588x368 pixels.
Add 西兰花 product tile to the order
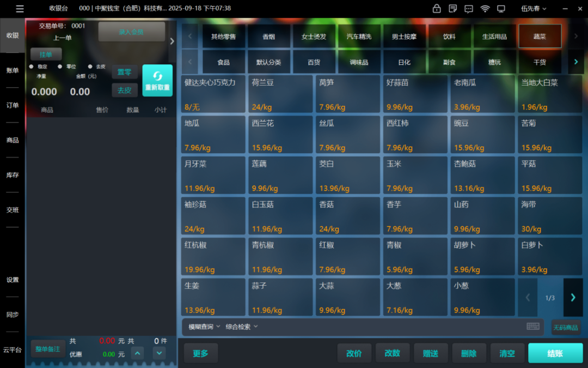(281, 134)
